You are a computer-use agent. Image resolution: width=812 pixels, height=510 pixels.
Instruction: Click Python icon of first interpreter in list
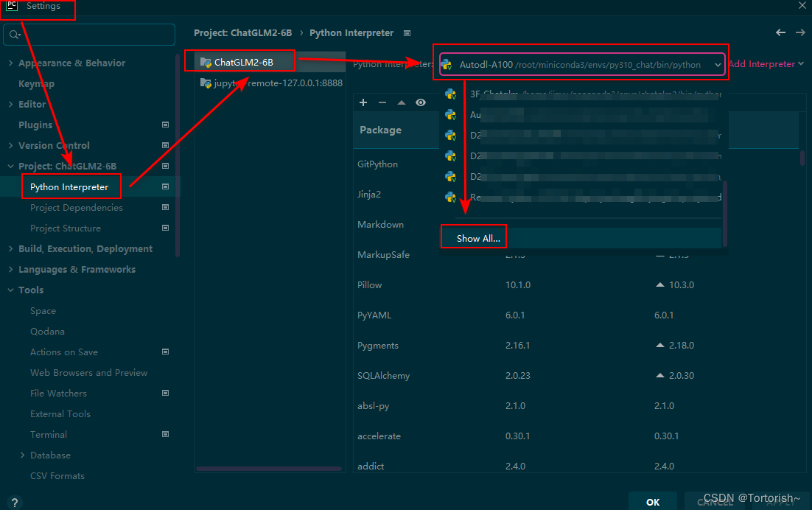coord(450,94)
